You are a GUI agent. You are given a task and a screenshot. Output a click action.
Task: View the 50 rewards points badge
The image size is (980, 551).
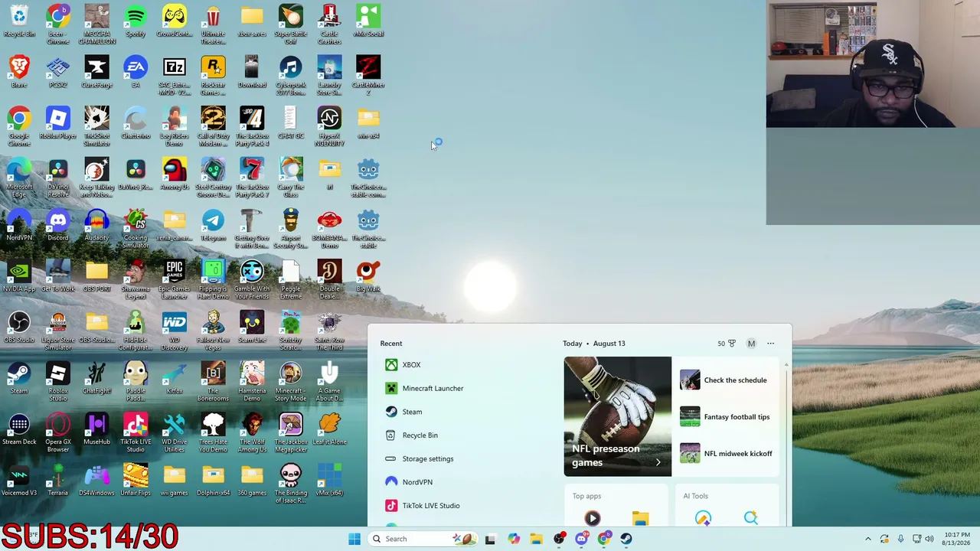coord(727,344)
